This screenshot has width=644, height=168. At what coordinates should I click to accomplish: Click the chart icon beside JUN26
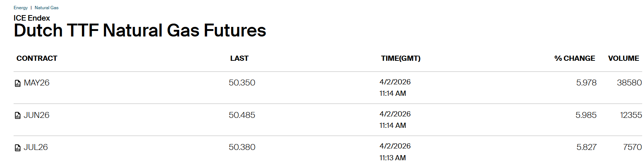[18, 116]
